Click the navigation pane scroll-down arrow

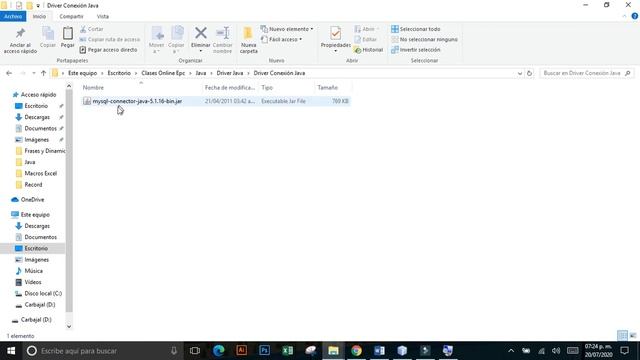[x=69, y=326]
